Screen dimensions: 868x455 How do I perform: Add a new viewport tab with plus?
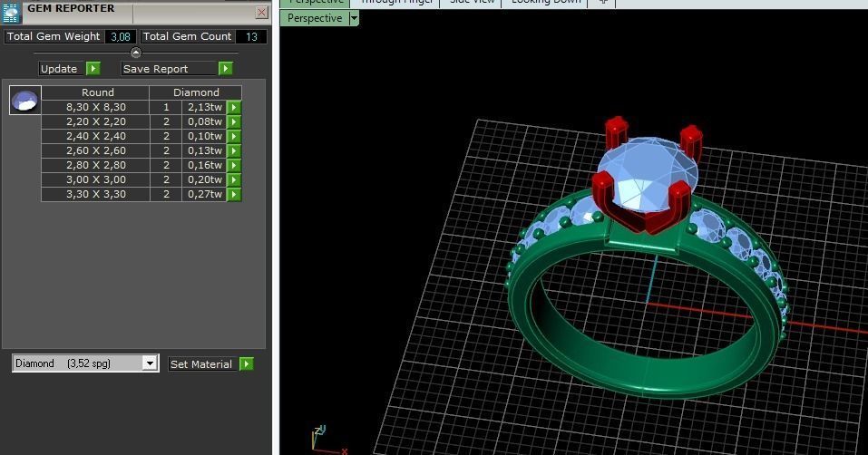[603, 3]
